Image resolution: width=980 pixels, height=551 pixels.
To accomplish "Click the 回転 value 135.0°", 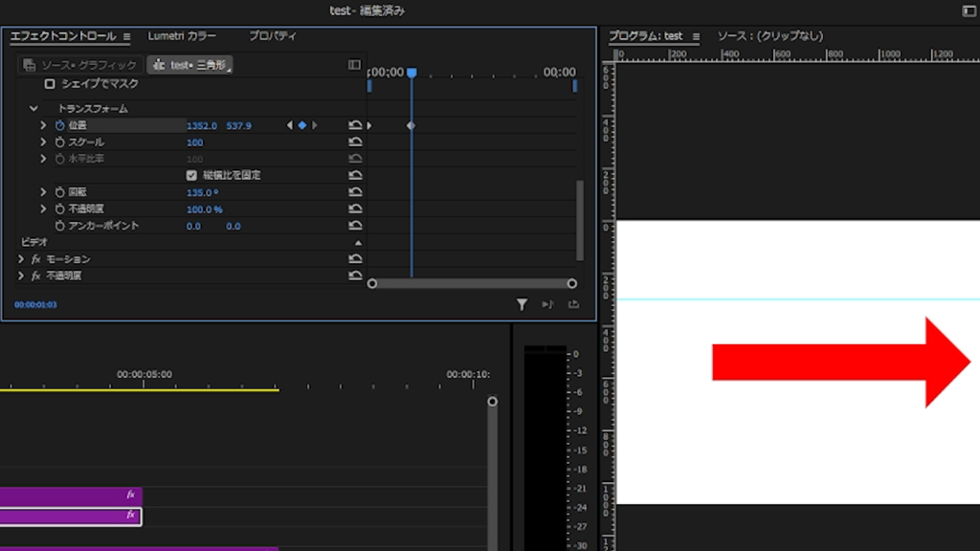I will click(203, 193).
